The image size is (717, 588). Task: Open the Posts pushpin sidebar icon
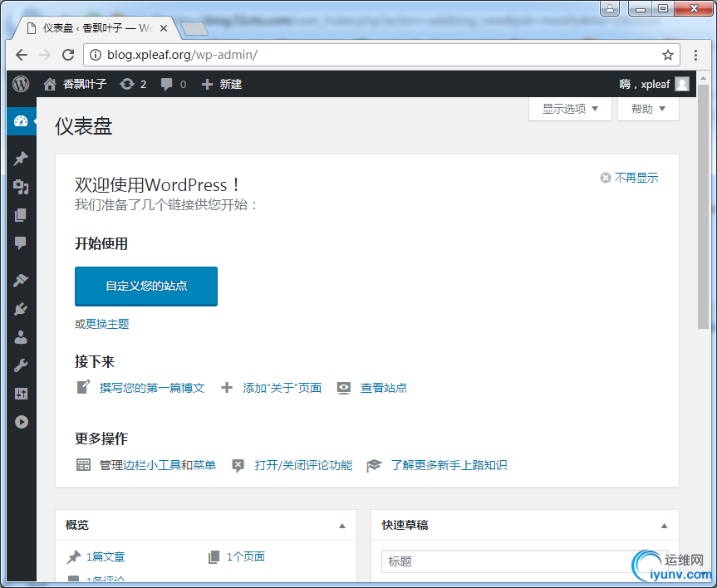(21, 159)
